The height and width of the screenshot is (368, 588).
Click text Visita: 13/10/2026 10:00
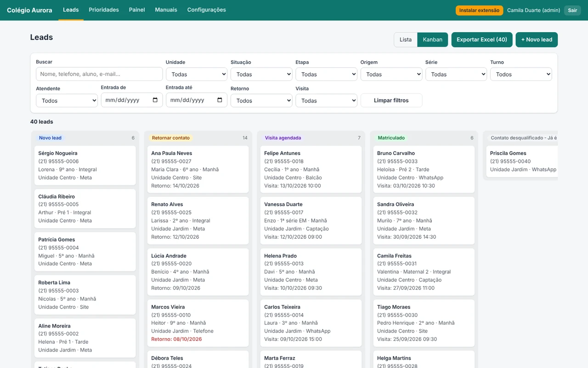tap(293, 186)
